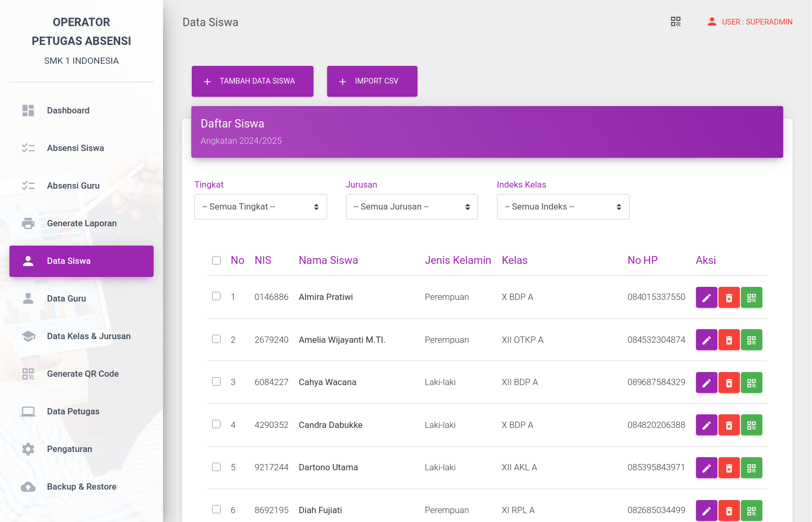Tick the checkbox for Diah Fujiati
The image size is (812, 522).
216,509
